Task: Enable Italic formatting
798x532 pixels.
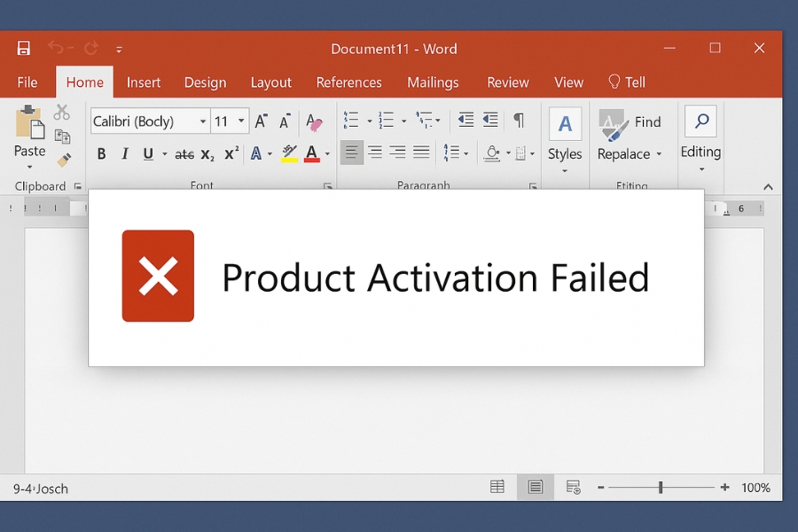Action: pyautogui.click(x=124, y=153)
